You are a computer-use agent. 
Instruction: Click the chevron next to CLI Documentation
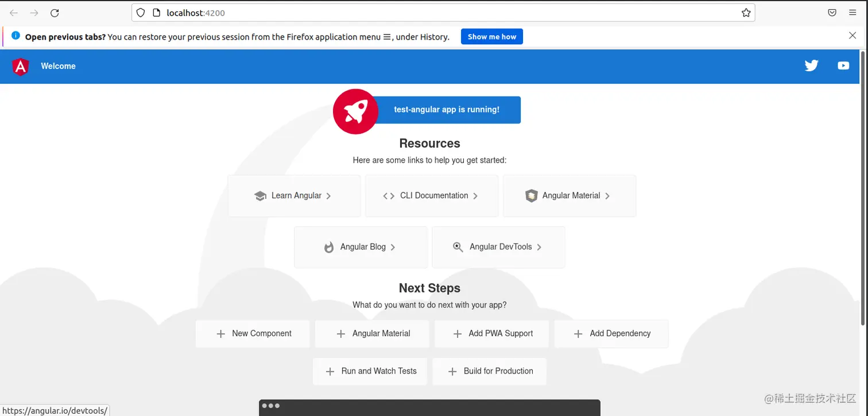pyautogui.click(x=475, y=196)
